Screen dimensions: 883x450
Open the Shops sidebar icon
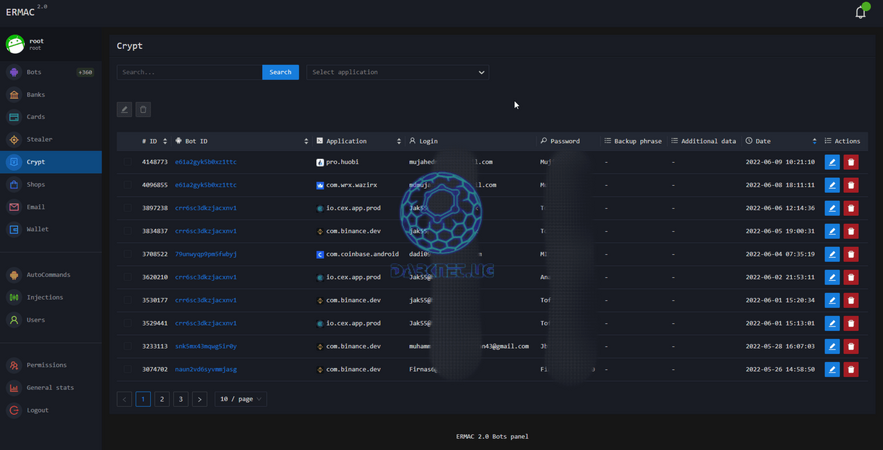click(x=14, y=185)
